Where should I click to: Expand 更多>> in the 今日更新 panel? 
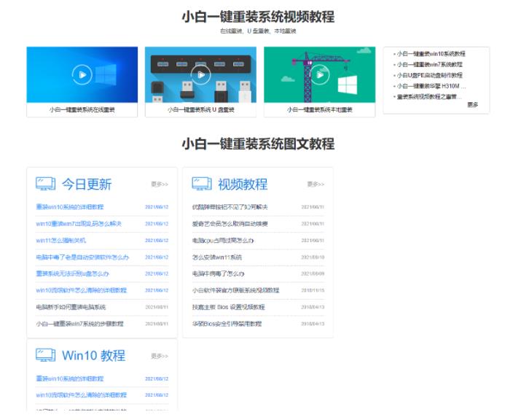[159, 184]
